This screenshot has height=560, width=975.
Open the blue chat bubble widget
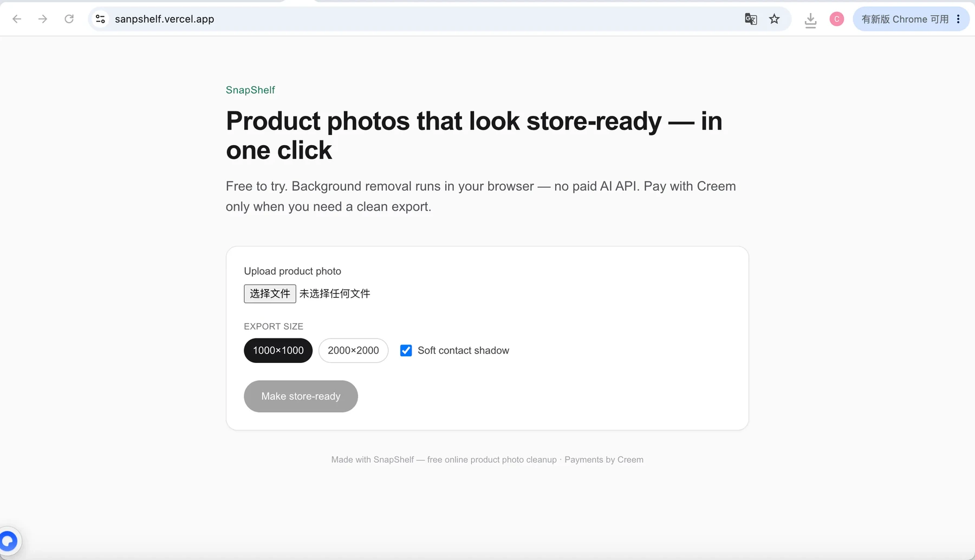pyautogui.click(x=9, y=541)
